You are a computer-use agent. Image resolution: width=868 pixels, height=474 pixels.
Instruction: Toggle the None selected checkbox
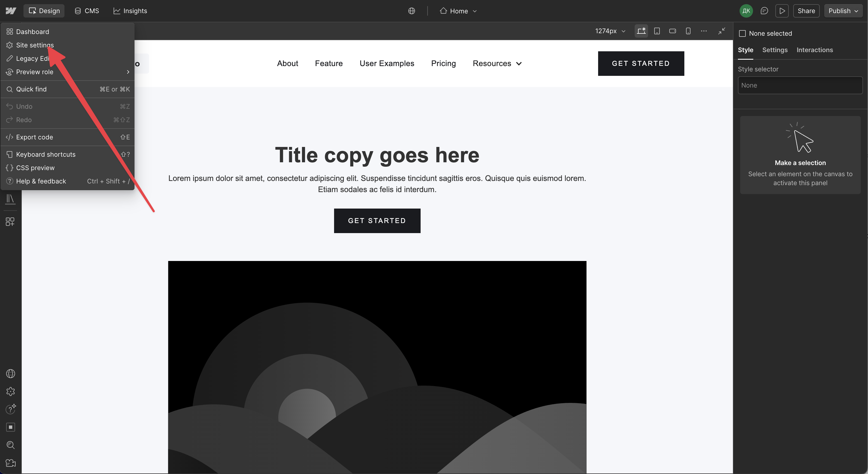point(742,33)
